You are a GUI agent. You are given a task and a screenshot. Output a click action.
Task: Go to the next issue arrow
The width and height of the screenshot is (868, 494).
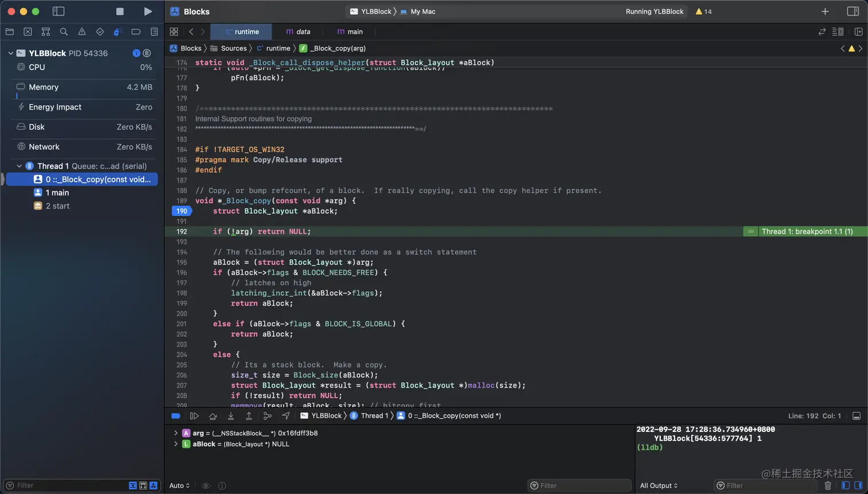(861, 49)
